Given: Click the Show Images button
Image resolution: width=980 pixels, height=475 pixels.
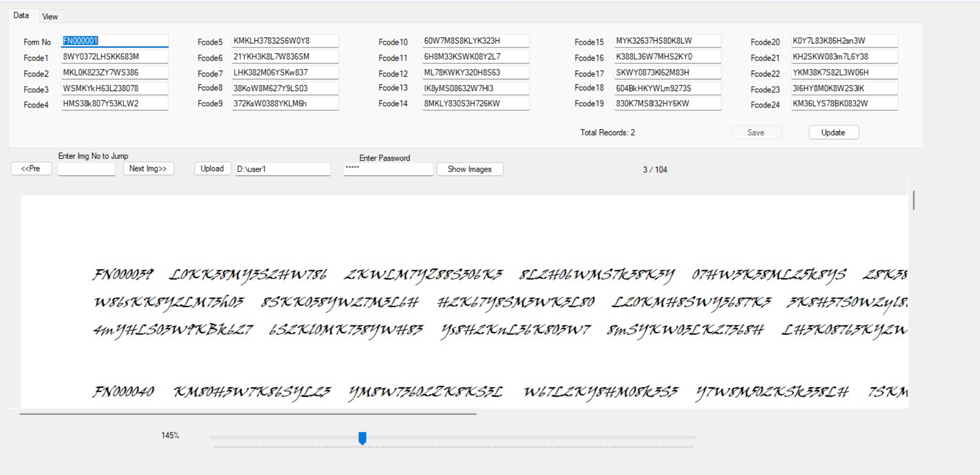Looking at the screenshot, I should [x=470, y=169].
